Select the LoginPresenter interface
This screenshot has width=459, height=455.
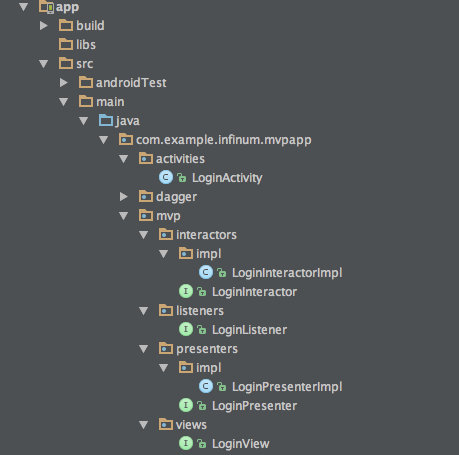tap(254, 406)
